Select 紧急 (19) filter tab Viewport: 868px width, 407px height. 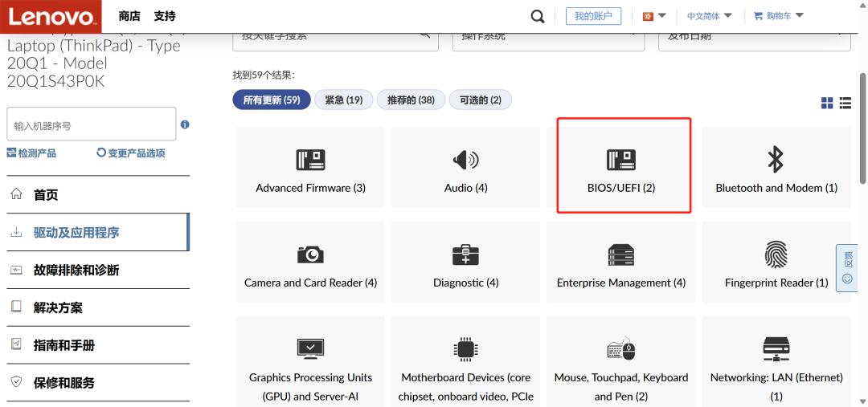[x=344, y=100]
